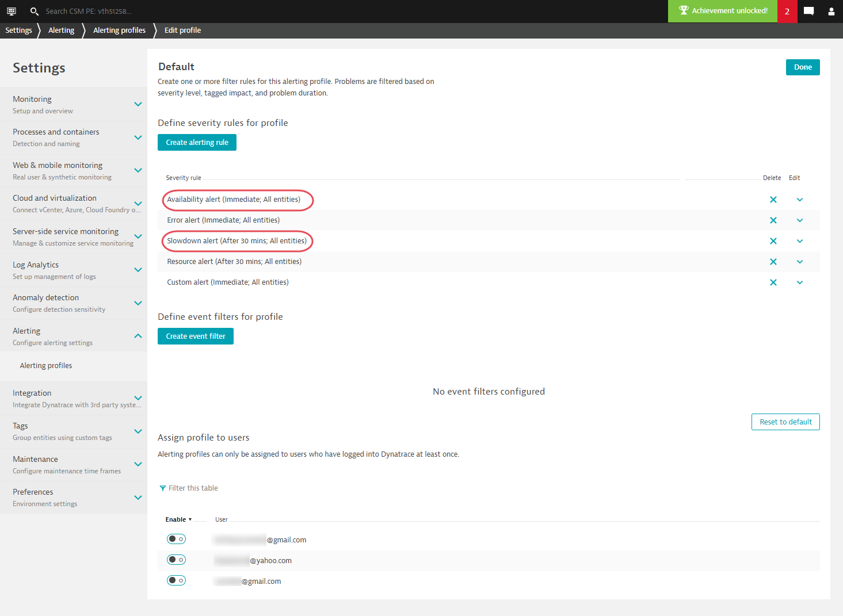Expand Web & mobile monitoring section
843x616 pixels.
[138, 170]
